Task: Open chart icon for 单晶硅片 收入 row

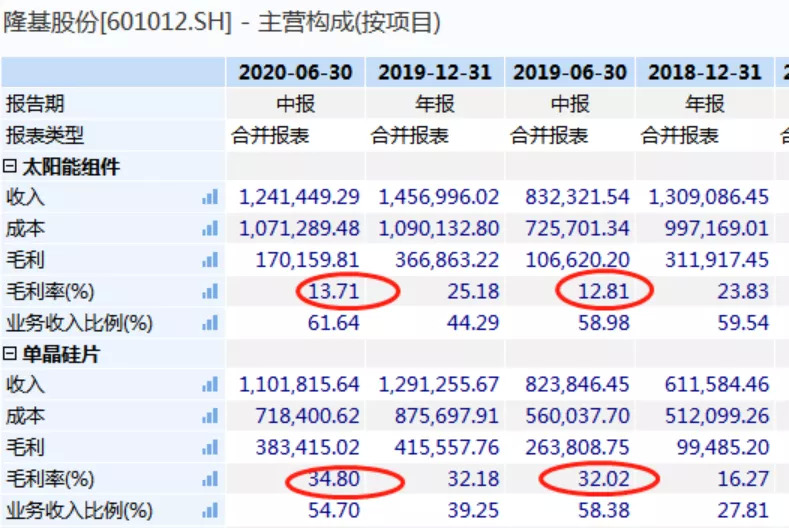Action: tap(210, 385)
